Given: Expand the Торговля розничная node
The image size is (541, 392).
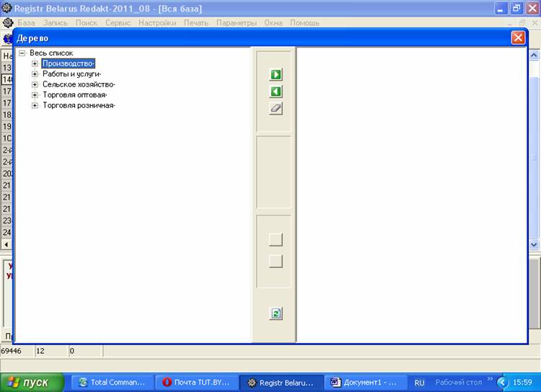Looking at the screenshot, I should coord(35,105).
